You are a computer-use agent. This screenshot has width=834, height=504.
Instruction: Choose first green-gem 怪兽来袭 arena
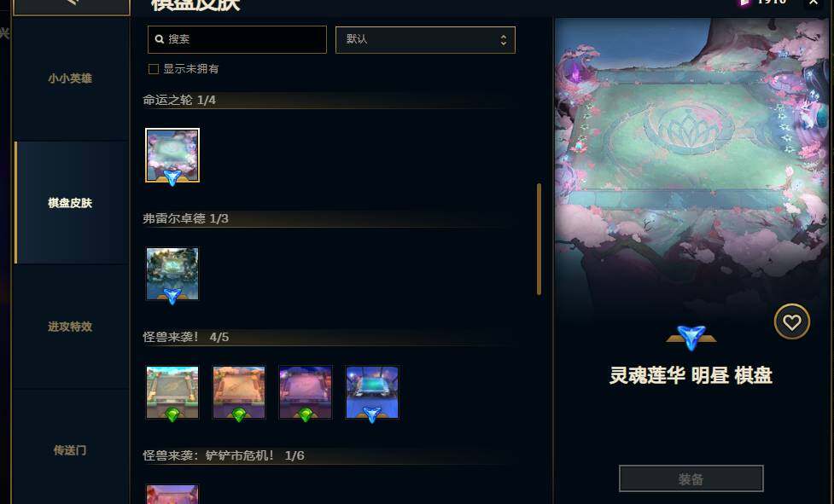tap(172, 392)
